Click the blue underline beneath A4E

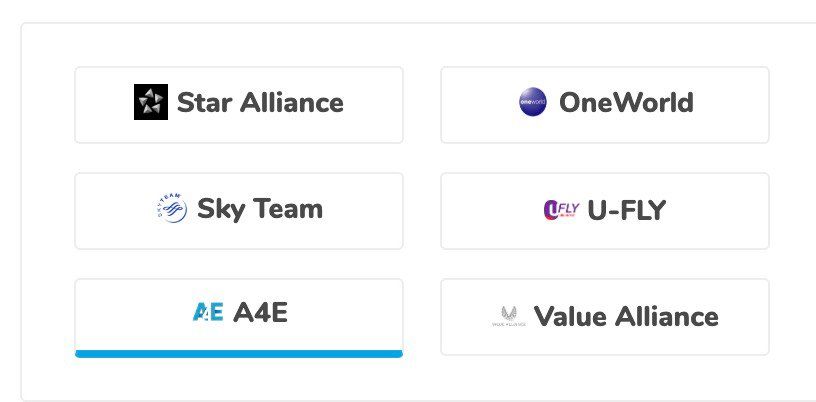239,353
